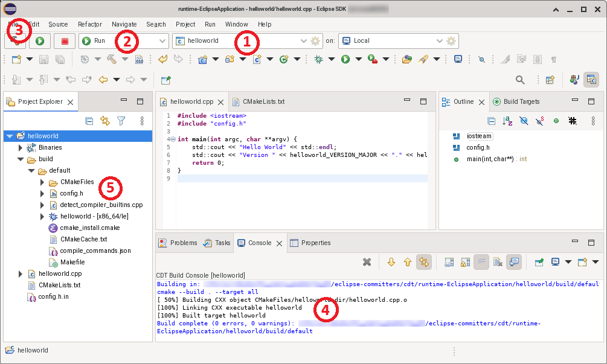Open the Local launch target dropdown
Viewport: 607px width, 364px height.
pyautogui.click(x=439, y=40)
